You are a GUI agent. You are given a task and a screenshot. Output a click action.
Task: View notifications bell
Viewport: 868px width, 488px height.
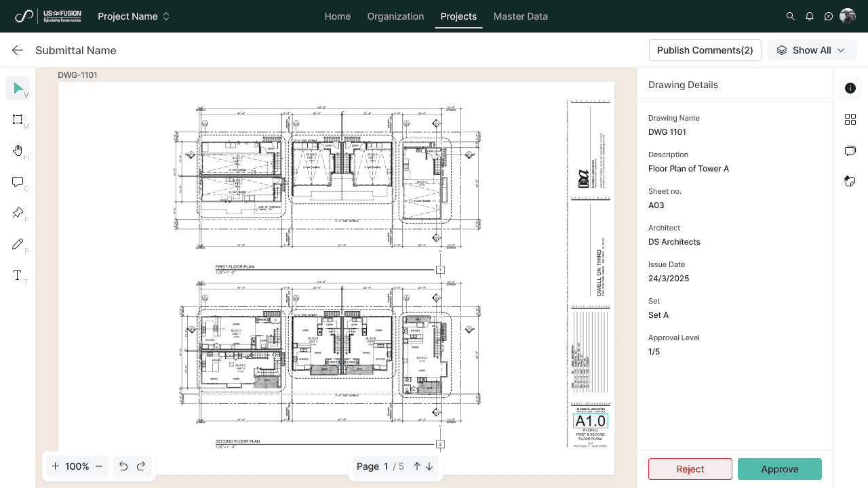pyautogui.click(x=809, y=16)
